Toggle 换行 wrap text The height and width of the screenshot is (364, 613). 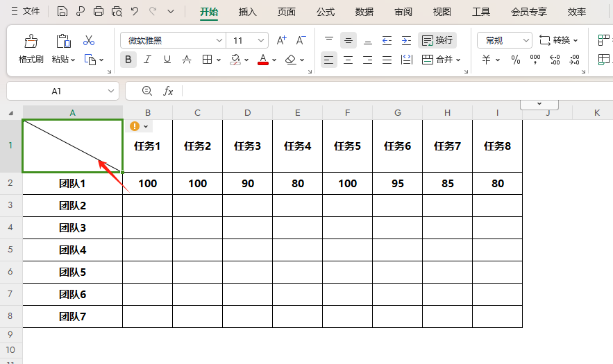click(x=437, y=40)
